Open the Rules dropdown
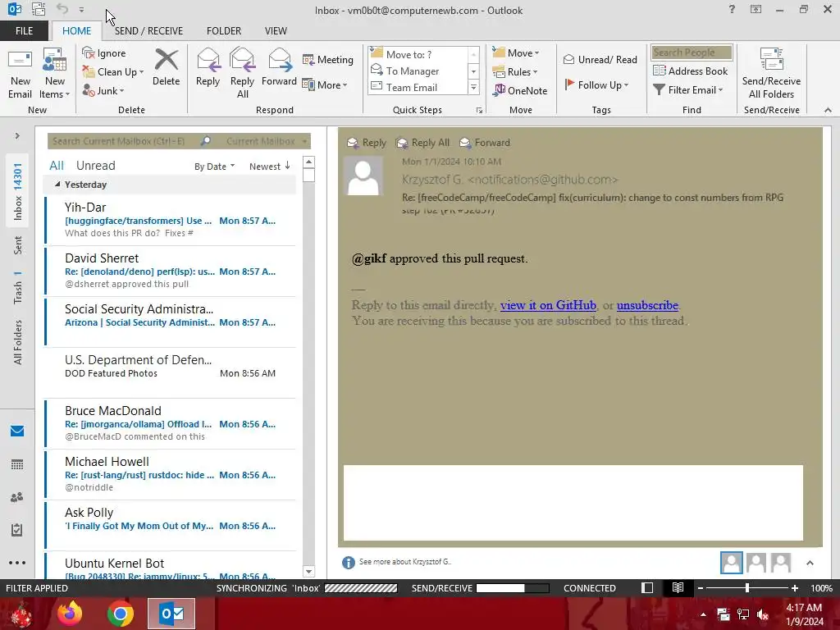Viewport: 840px width, 630px height. click(515, 72)
